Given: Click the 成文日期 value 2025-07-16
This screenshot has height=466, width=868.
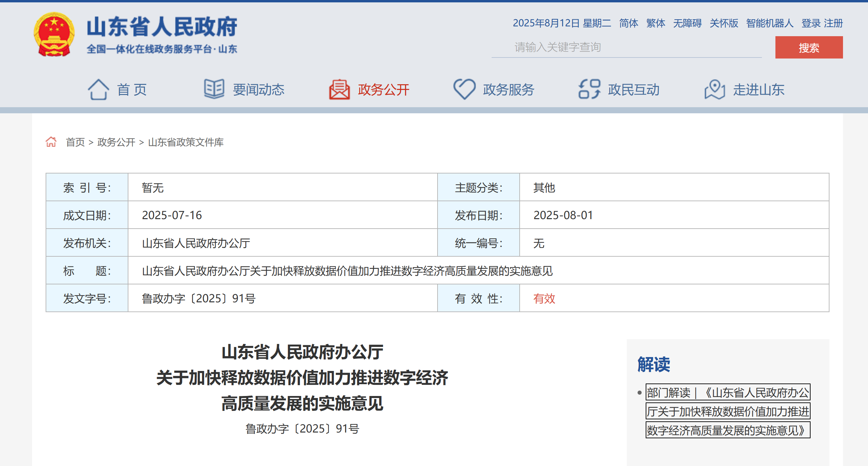Looking at the screenshot, I should tap(172, 215).
